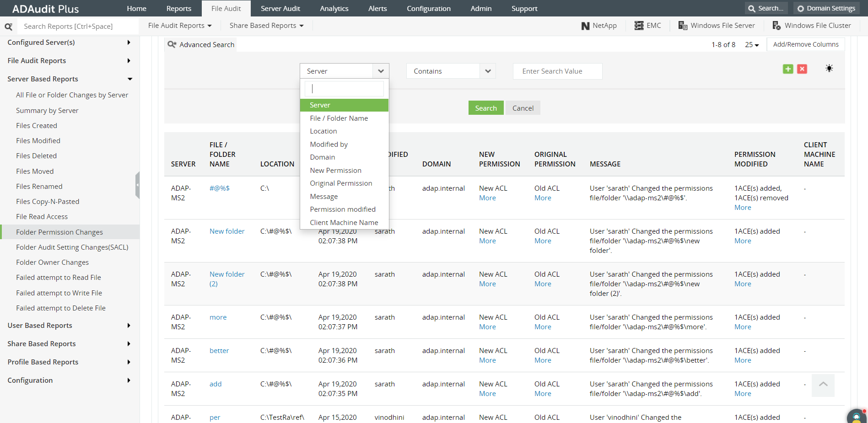Switch to the Server Audit tab
This screenshot has height=423, width=868.
point(280,8)
